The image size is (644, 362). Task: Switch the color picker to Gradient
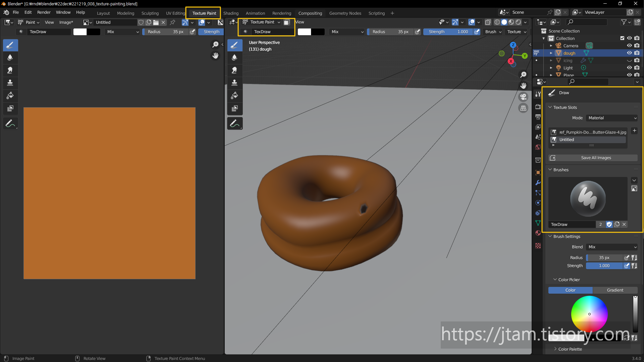pos(615,290)
